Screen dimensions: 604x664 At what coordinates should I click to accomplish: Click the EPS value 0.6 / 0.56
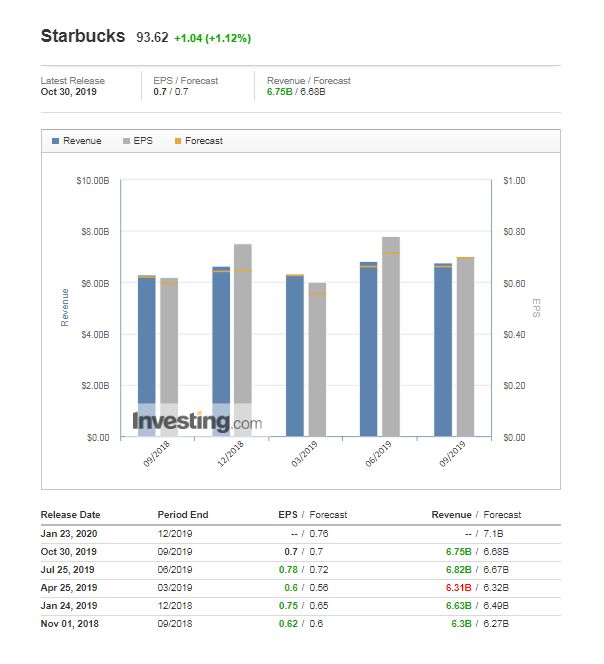[x=306, y=588]
